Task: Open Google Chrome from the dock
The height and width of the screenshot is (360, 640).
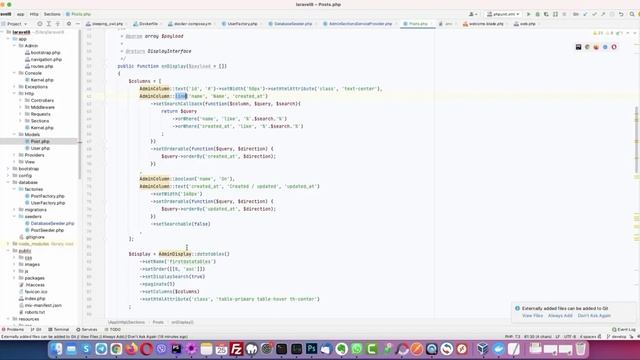Action: click(x=116, y=349)
